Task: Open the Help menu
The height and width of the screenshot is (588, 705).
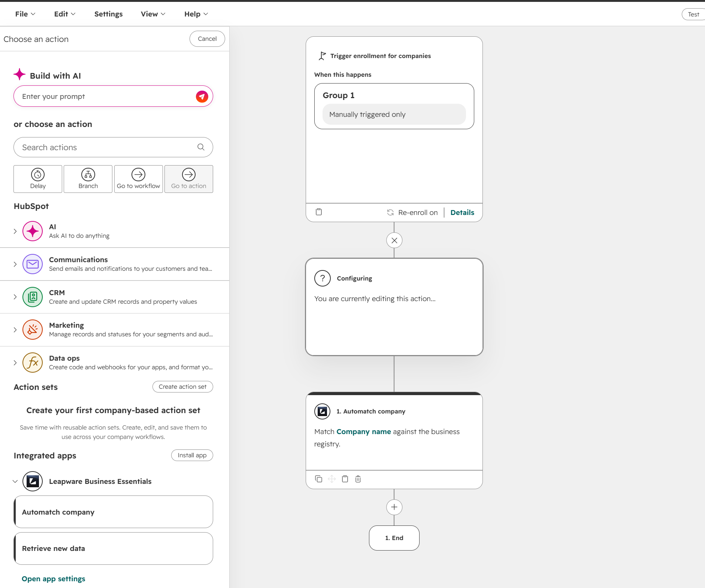Action: 196,14
